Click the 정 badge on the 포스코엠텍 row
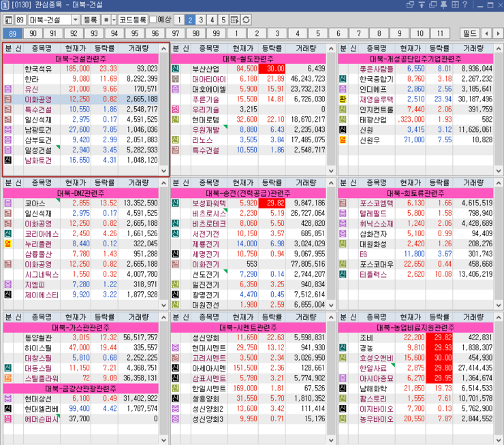504x445 pixels. point(343,203)
